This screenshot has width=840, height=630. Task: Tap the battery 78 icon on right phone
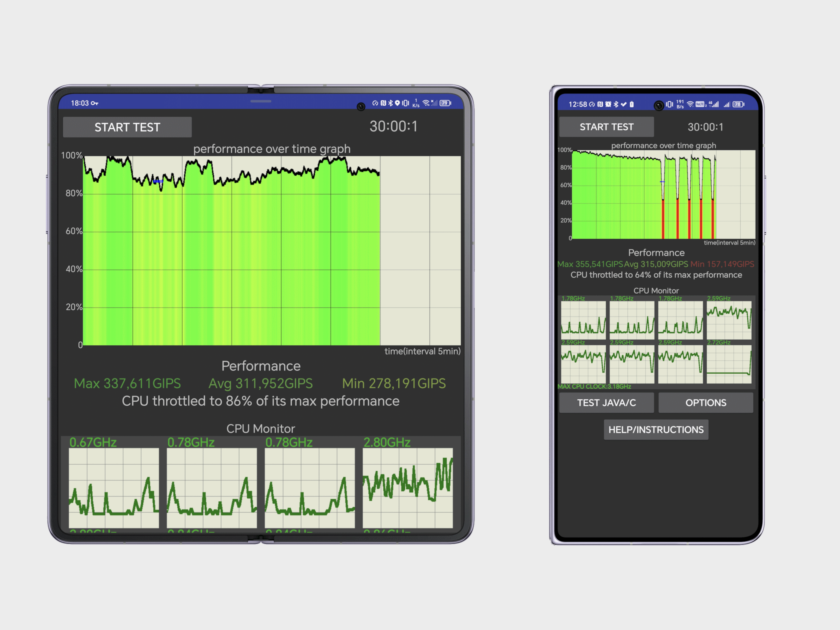coord(739,104)
